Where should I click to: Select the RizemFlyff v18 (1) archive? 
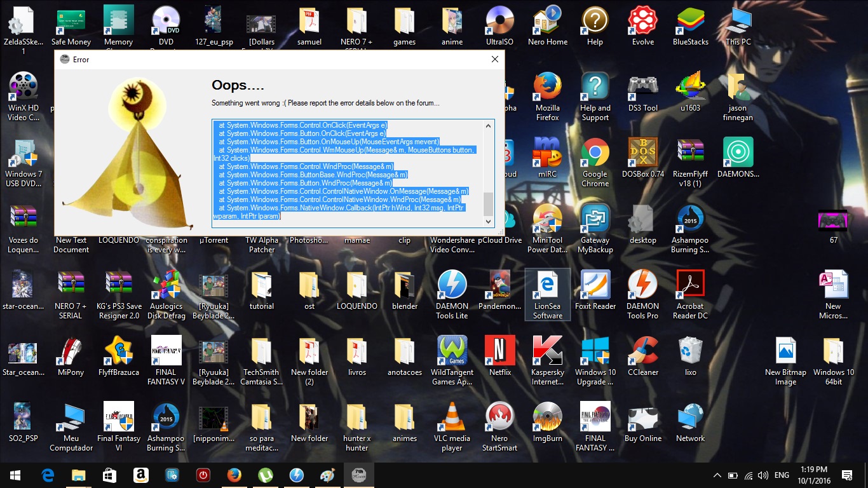691,163
